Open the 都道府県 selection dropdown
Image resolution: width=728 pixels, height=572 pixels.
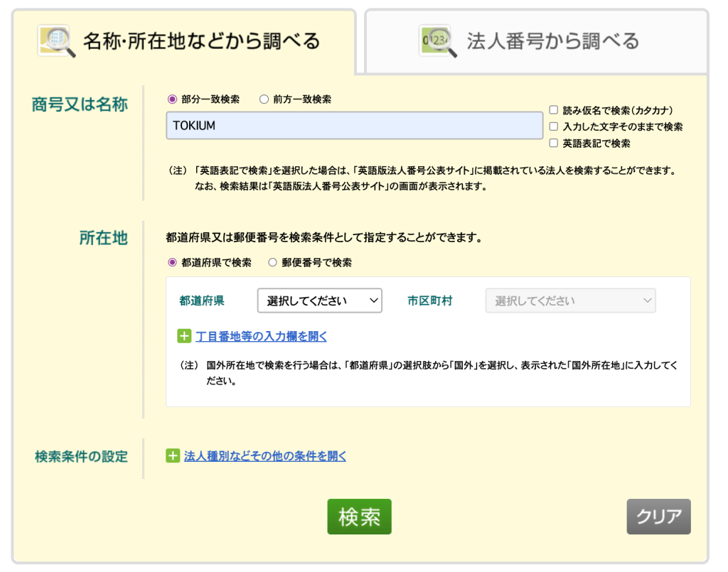click(x=318, y=301)
